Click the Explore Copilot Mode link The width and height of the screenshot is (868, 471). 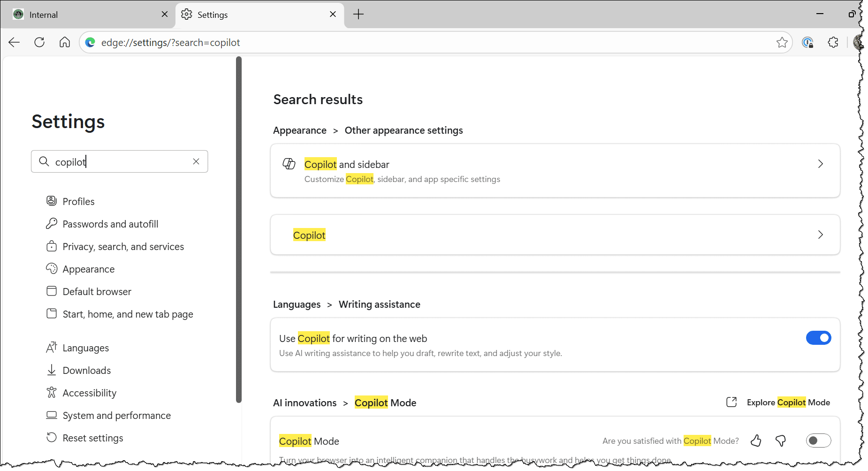point(788,403)
